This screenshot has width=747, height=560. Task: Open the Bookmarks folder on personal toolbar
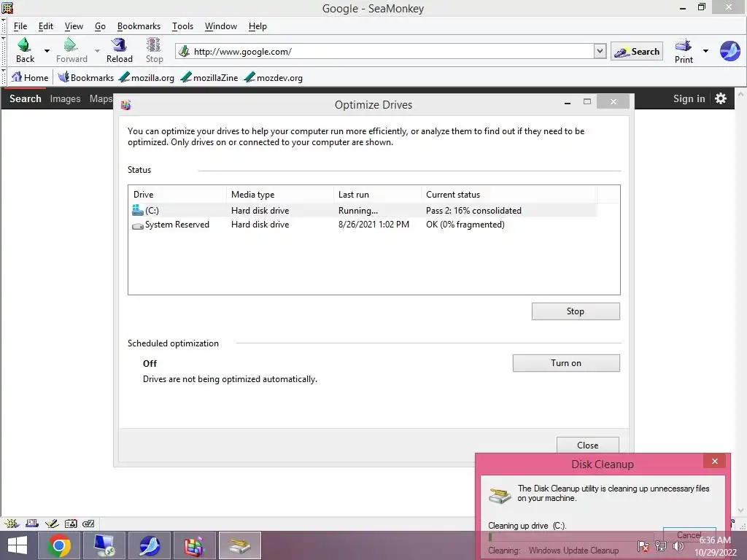86,77
